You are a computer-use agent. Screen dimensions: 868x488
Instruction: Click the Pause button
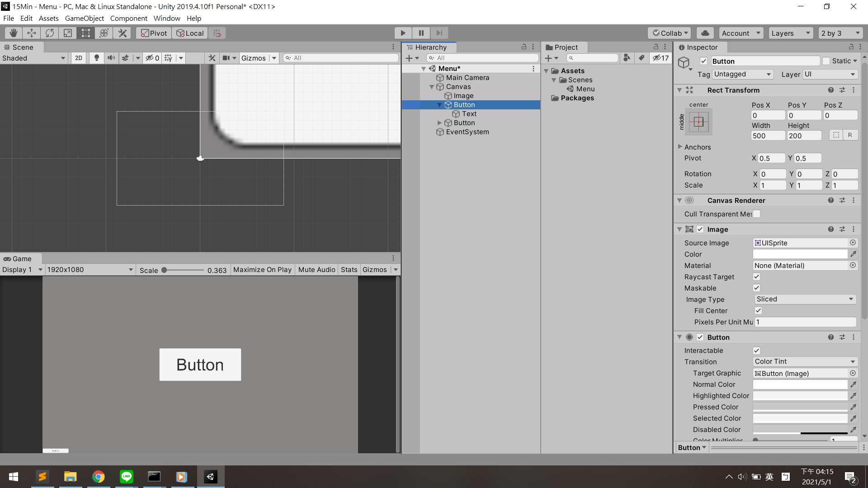click(421, 33)
